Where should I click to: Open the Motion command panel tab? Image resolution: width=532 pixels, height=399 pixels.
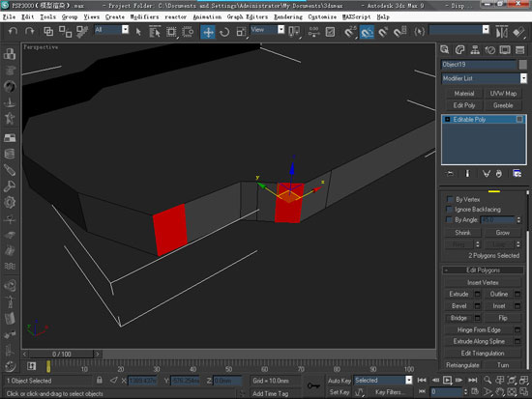click(x=490, y=50)
